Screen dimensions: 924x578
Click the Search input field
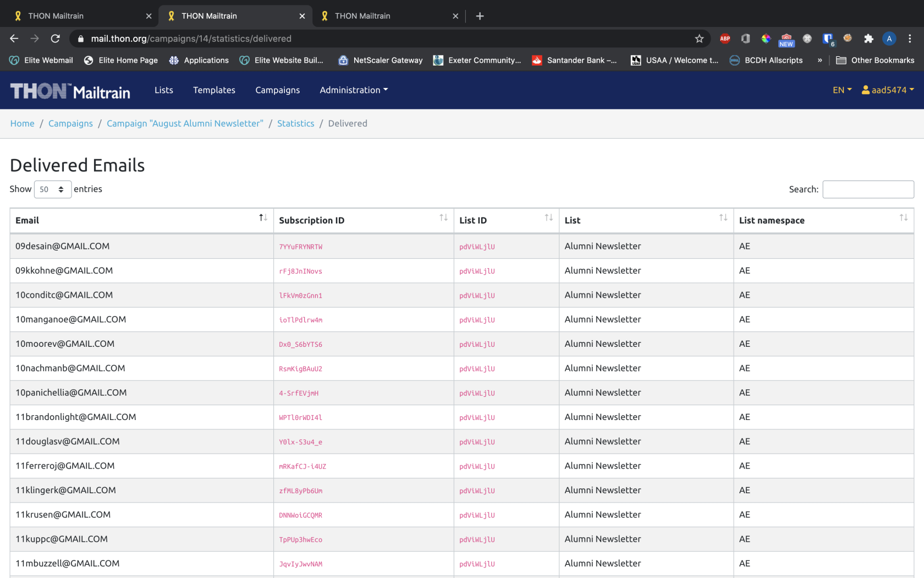(868, 189)
